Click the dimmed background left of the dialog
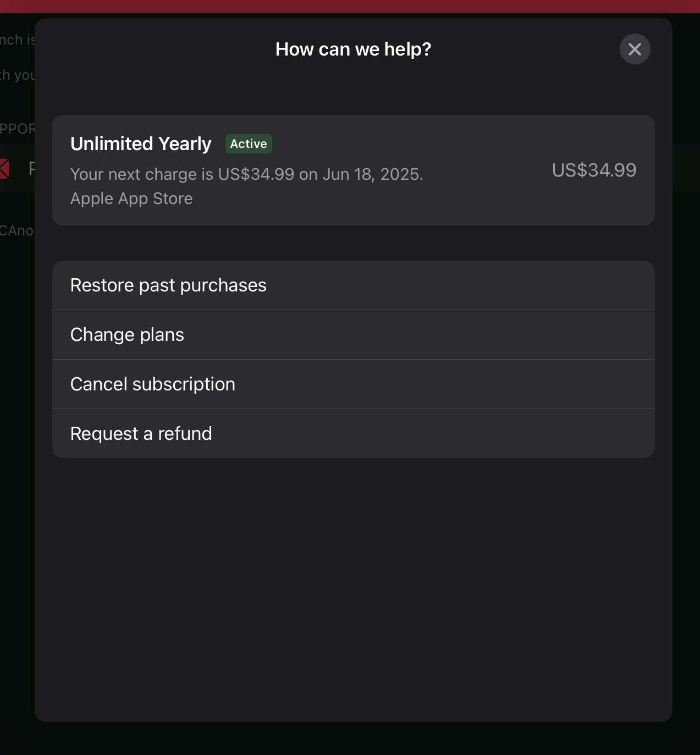Screen dimensions: 700x755 point(16,440)
